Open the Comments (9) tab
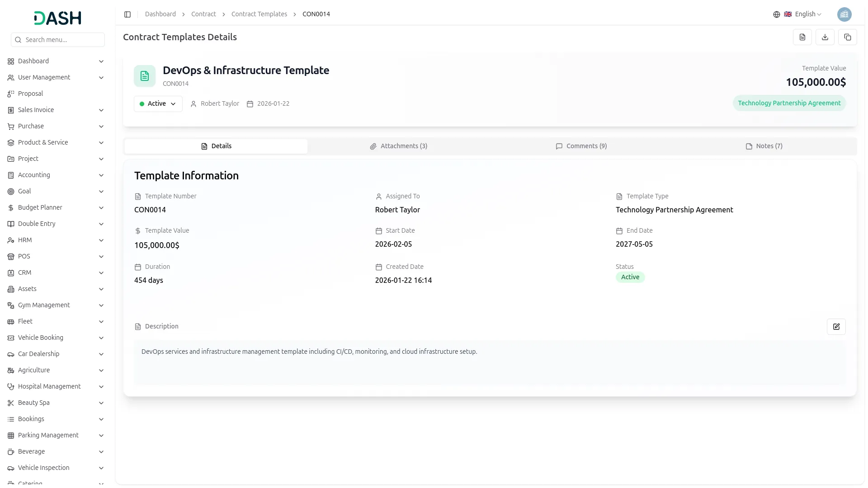868x488 pixels. [581, 146]
